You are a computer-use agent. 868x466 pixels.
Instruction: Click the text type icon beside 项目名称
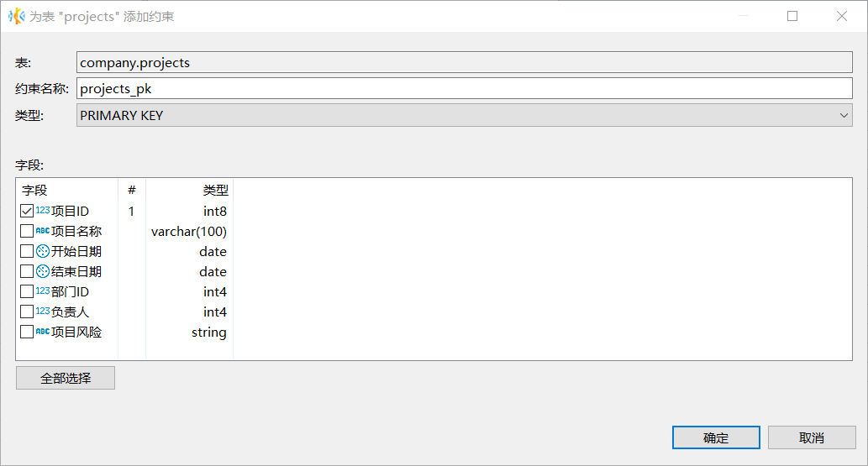pyautogui.click(x=43, y=231)
